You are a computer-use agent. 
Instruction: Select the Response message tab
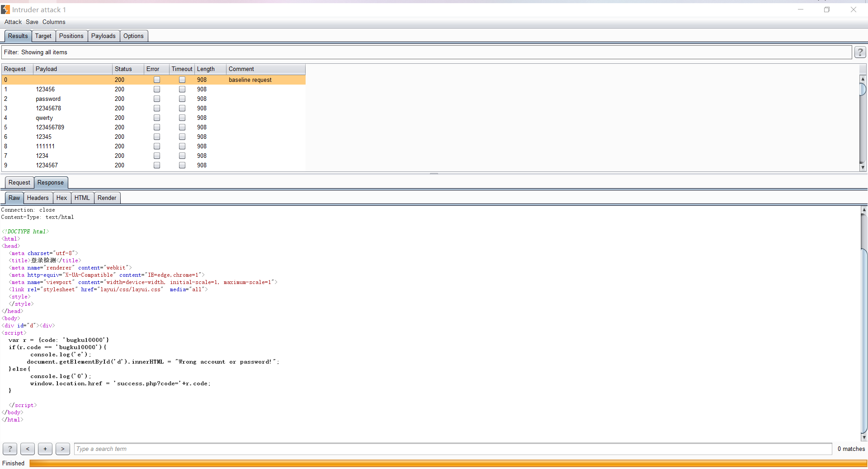coord(51,182)
